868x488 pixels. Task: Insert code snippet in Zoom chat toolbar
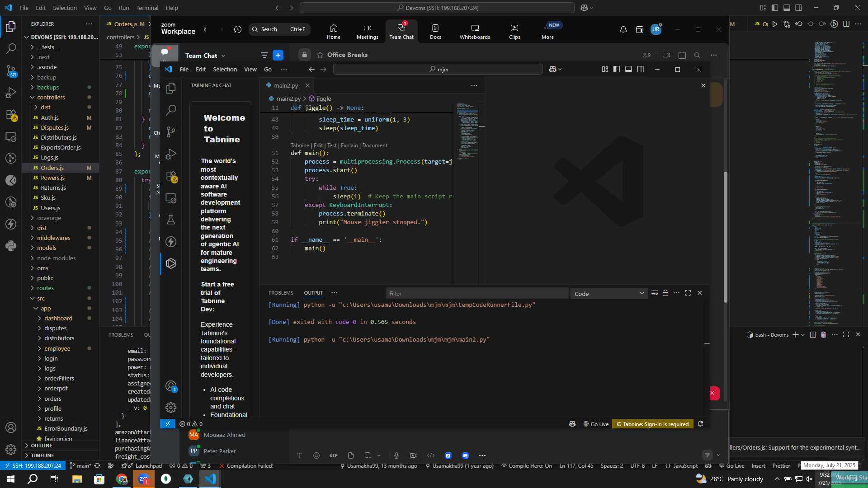coord(431,455)
